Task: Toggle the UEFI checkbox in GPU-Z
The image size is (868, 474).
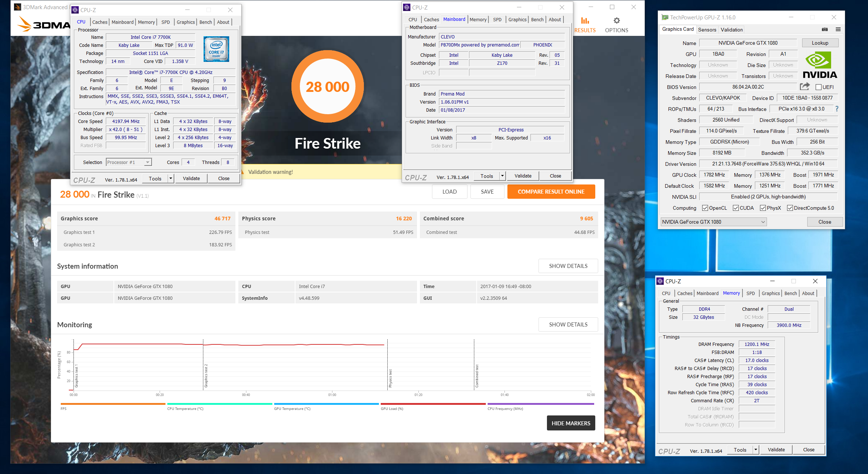Action: click(x=819, y=87)
